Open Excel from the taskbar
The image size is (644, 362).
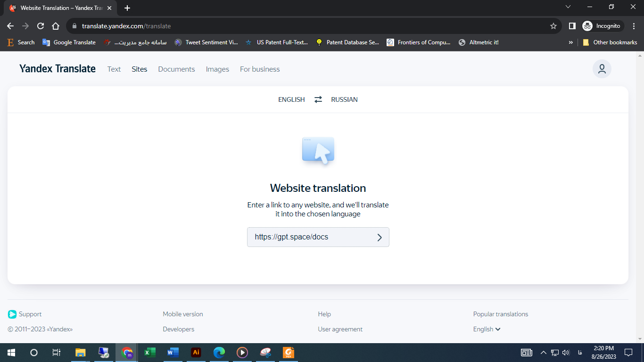(x=150, y=353)
